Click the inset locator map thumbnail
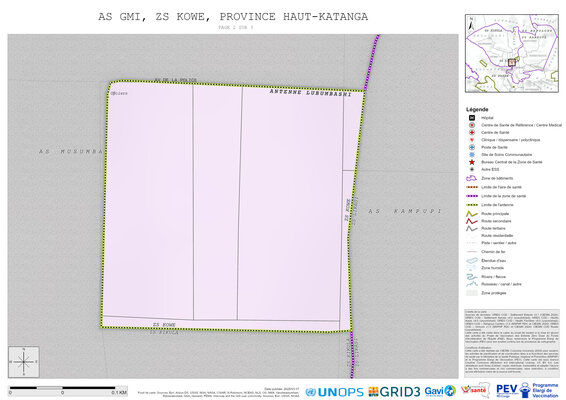Screen dimensions: 566x400 pos(511,53)
